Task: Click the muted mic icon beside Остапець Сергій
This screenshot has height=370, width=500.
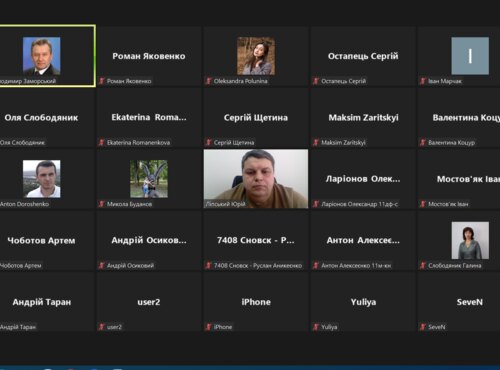Action: [x=316, y=81]
